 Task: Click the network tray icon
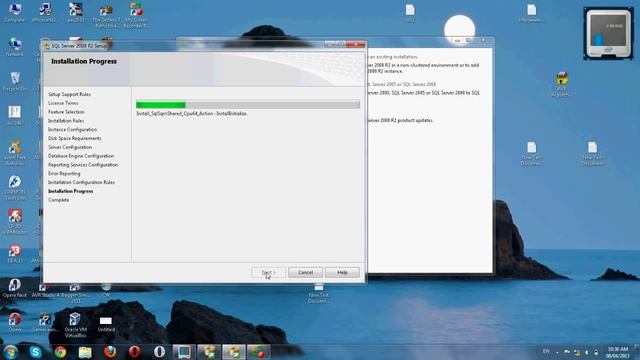(577, 352)
